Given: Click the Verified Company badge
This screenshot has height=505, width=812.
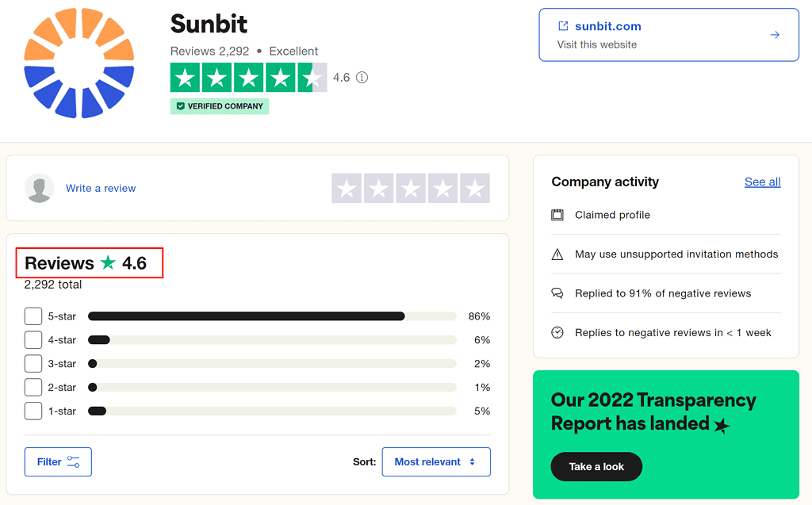Looking at the screenshot, I should [219, 105].
